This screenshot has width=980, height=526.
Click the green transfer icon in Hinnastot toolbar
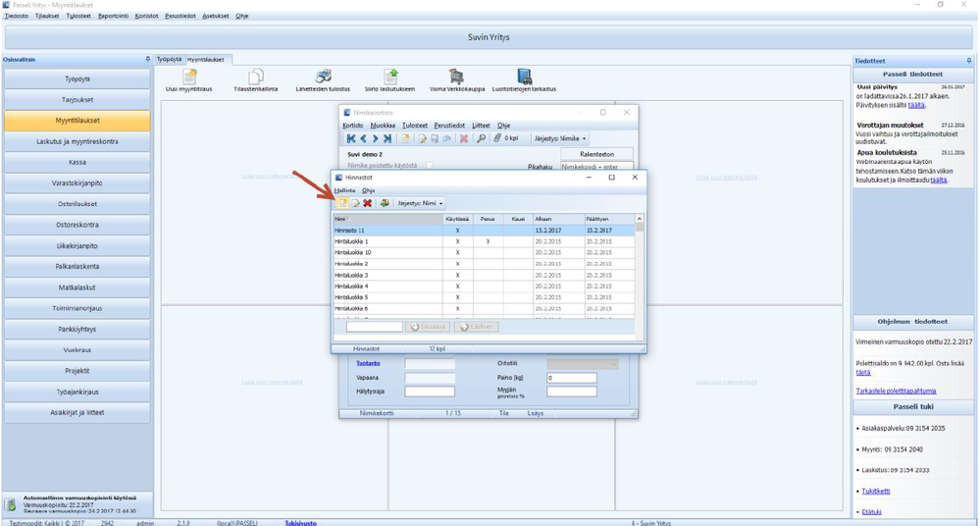pyautogui.click(x=385, y=203)
